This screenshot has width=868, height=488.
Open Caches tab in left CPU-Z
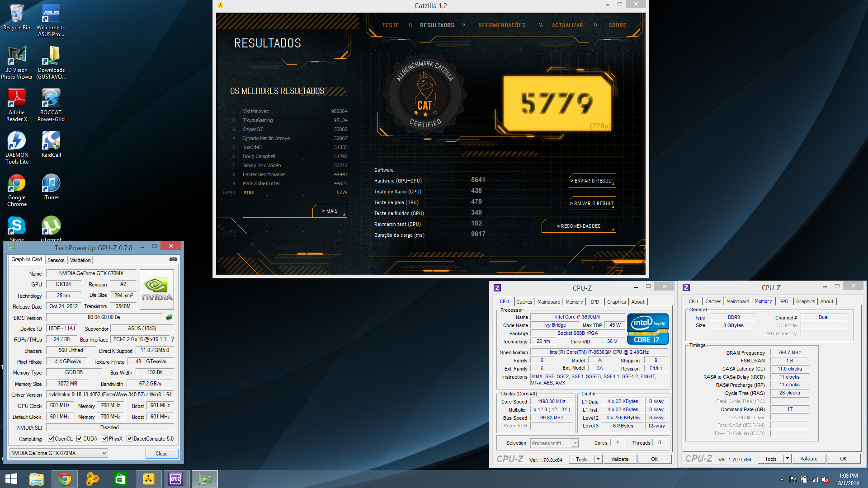coord(524,302)
